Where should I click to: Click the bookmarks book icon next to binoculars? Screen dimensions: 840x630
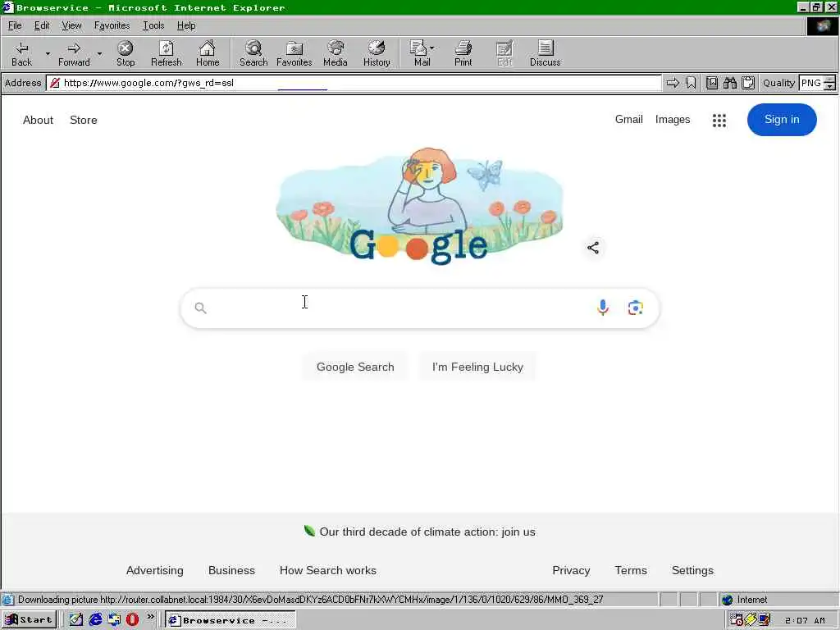[x=712, y=83]
